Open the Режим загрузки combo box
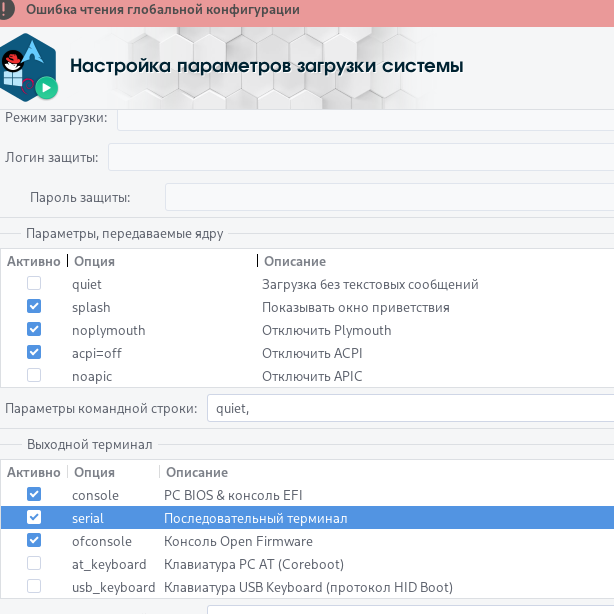This screenshot has width=614, height=614. point(365,119)
